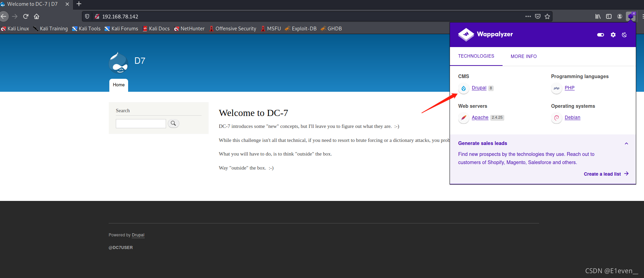Open Wappalyzer settings gear
Viewport: 644px width, 278px height.
613,35
